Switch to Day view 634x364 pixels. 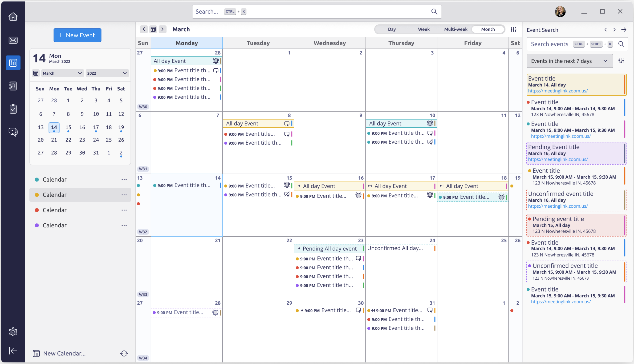[x=392, y=29]
